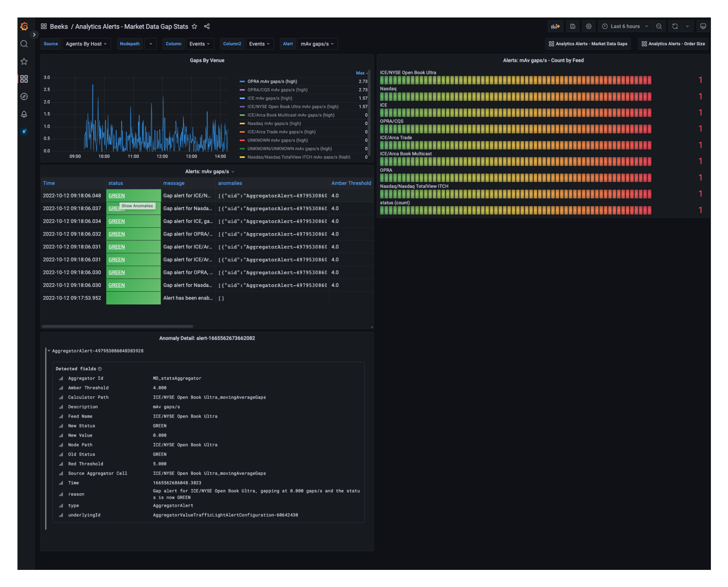The width and height of the screenshot is (728, 587).
Task: Open the Beeks plugin sidebar icon
Action: pyautogui.click(x=24, y=131)
